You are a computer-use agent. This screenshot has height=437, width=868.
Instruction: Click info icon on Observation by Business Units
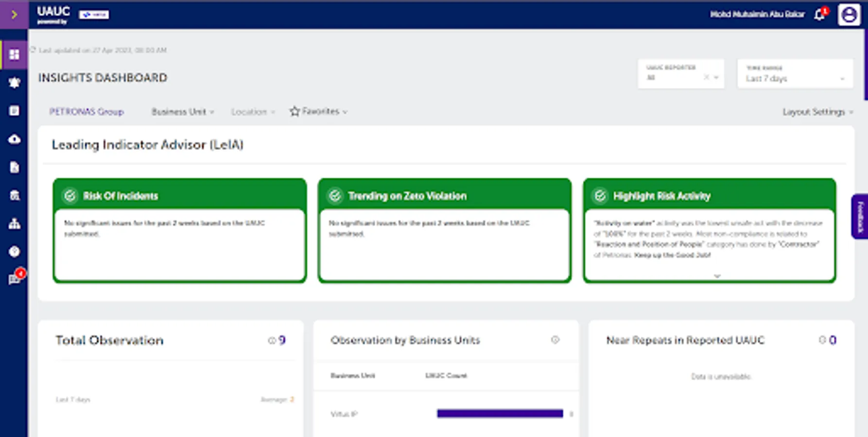(555, 340)
